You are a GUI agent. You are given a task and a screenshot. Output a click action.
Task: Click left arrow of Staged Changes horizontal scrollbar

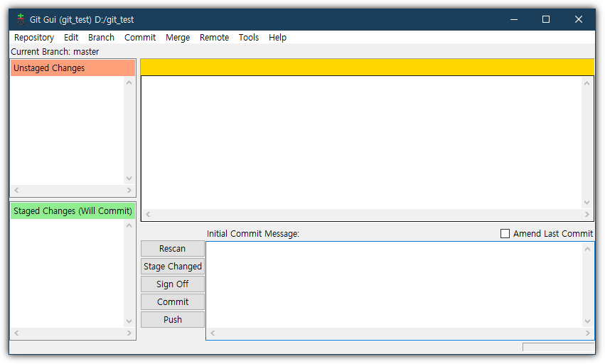(x=16, y=333)
